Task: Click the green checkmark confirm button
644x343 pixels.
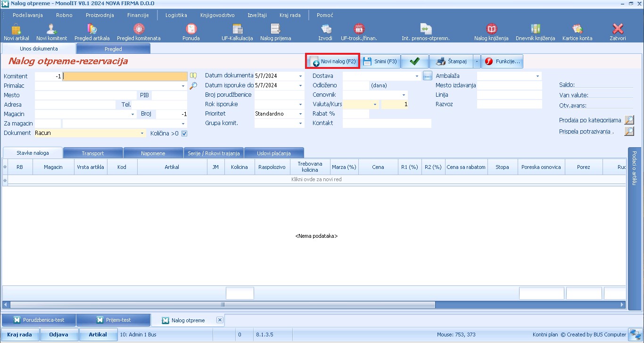Action: tap(415, 61)
